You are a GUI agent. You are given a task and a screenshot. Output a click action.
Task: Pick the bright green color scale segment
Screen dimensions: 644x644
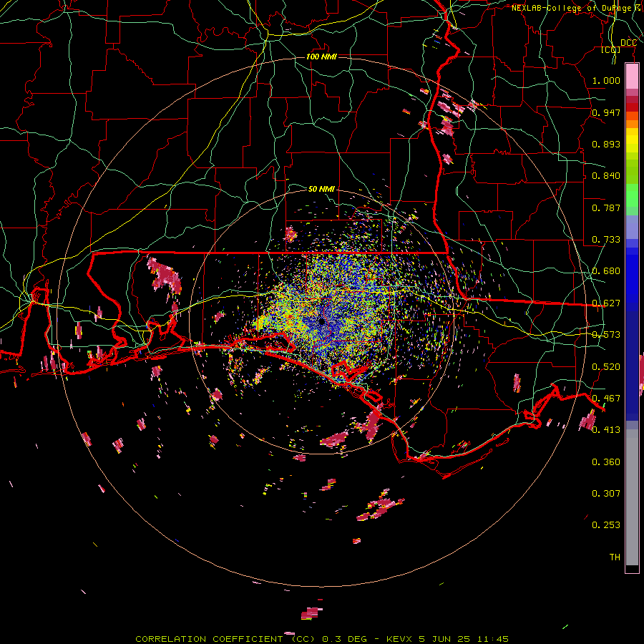(632, 196)
